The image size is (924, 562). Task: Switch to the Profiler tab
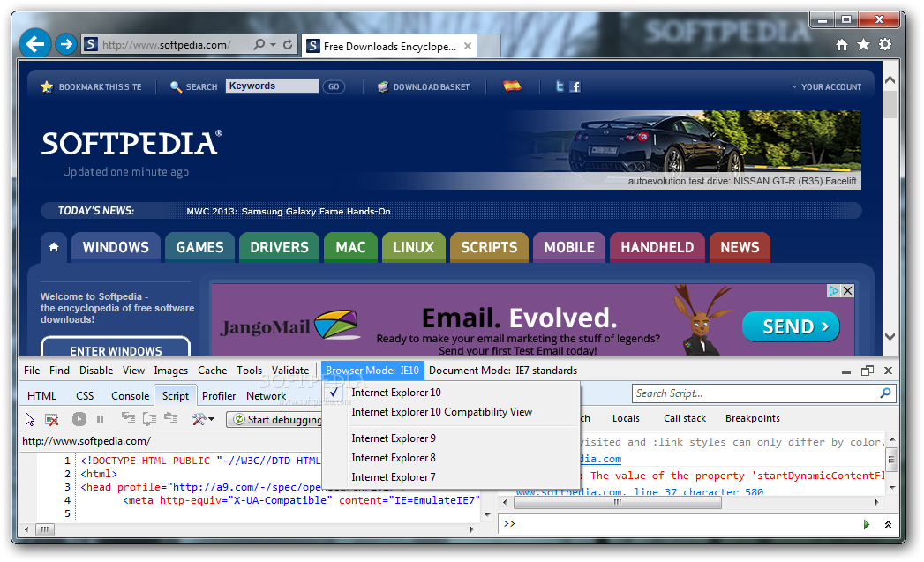pos(219,396)
